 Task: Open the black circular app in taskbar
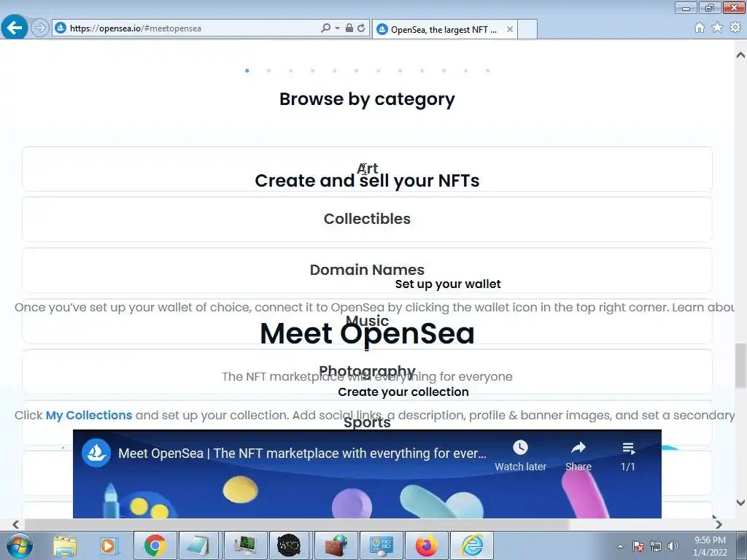pyautogui.click(x=289, y=545)
